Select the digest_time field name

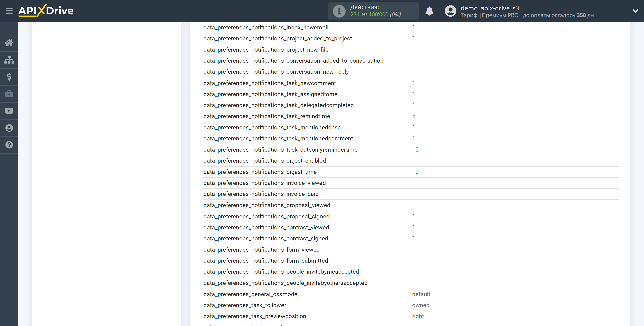point(260,172)
